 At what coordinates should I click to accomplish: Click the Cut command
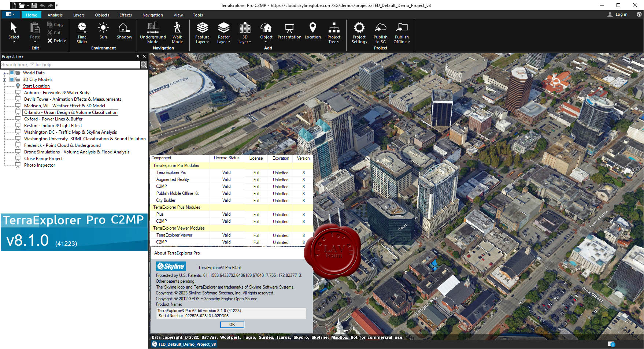click(x=54, y=33)
